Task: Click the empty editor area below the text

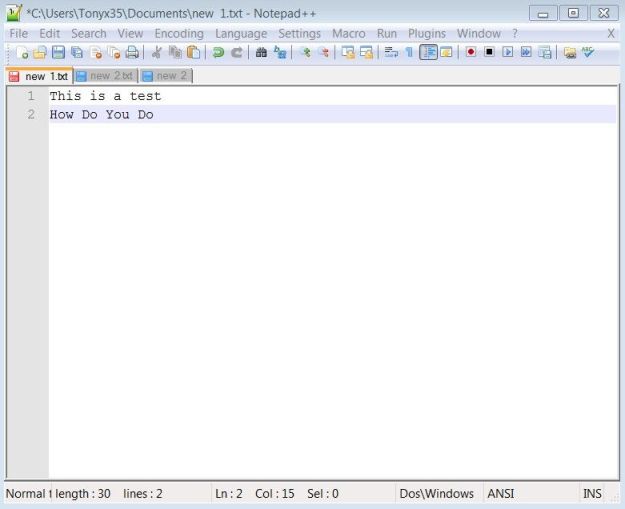Action: click(333, 299)
